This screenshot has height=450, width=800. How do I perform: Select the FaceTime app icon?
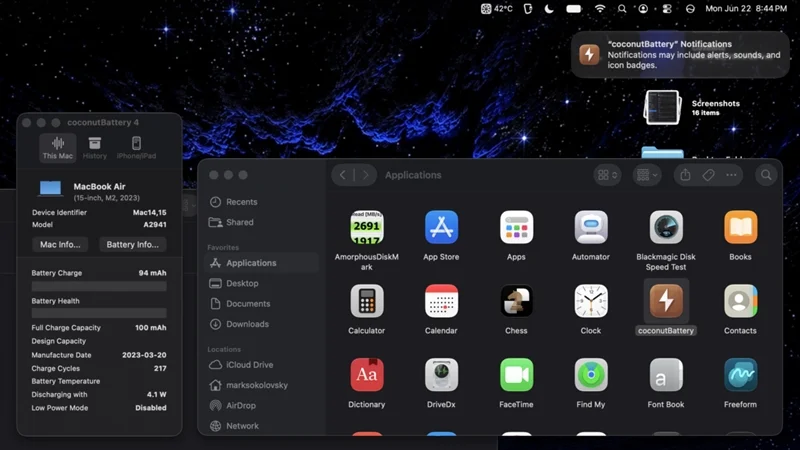[x=516, y=374]
